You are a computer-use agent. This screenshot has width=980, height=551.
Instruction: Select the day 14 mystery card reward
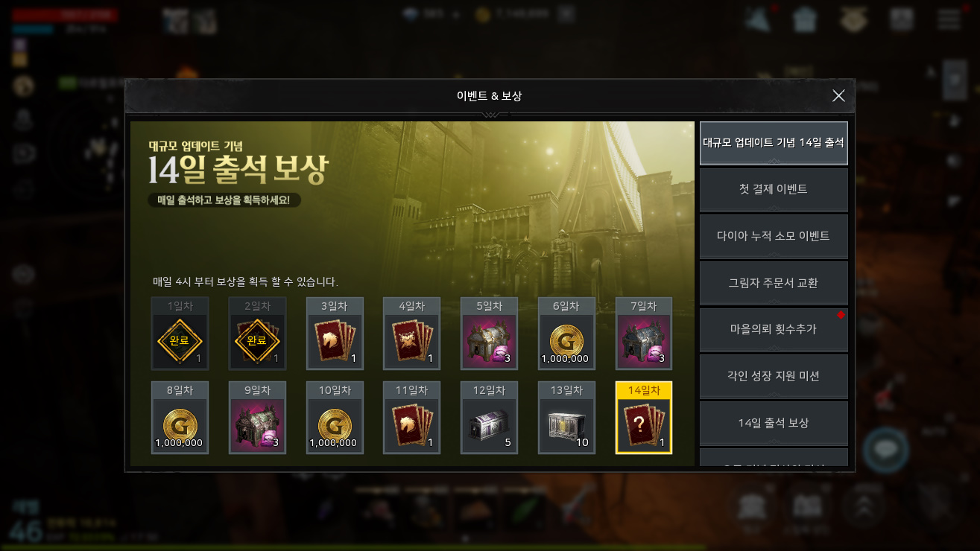click(x=644, y=418)
